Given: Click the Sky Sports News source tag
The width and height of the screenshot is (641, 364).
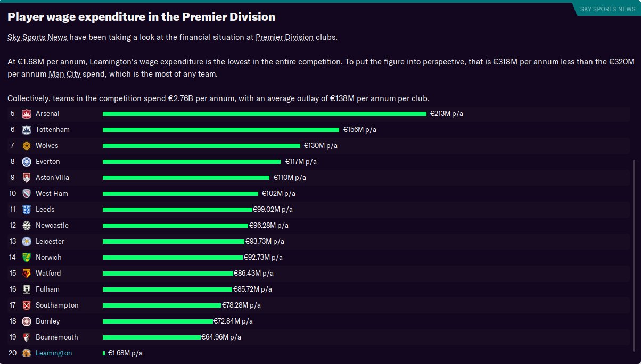Looking at the screenshot, I should point(607,9).
